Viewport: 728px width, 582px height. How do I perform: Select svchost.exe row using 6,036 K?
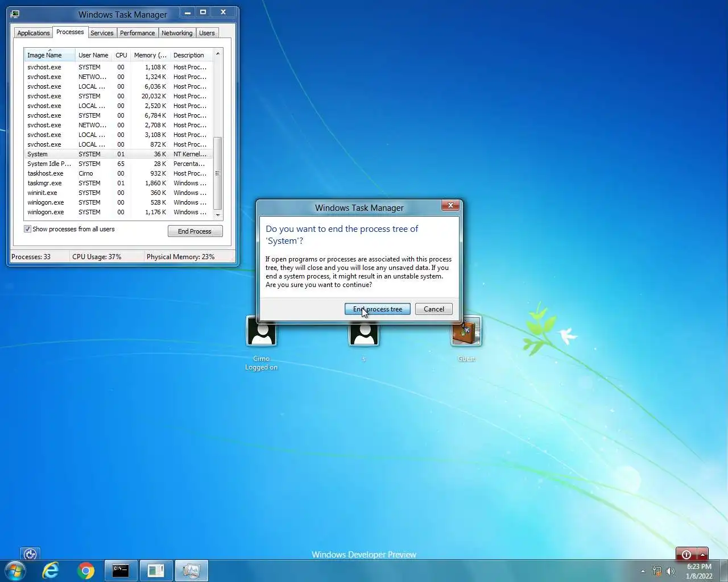pyautogui.click(x=118, y=86)
